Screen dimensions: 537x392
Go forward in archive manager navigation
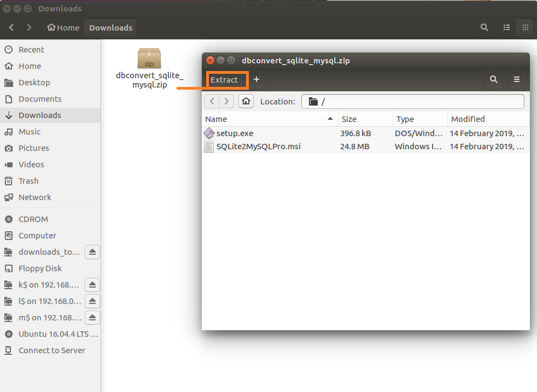[x=226, y=101]
